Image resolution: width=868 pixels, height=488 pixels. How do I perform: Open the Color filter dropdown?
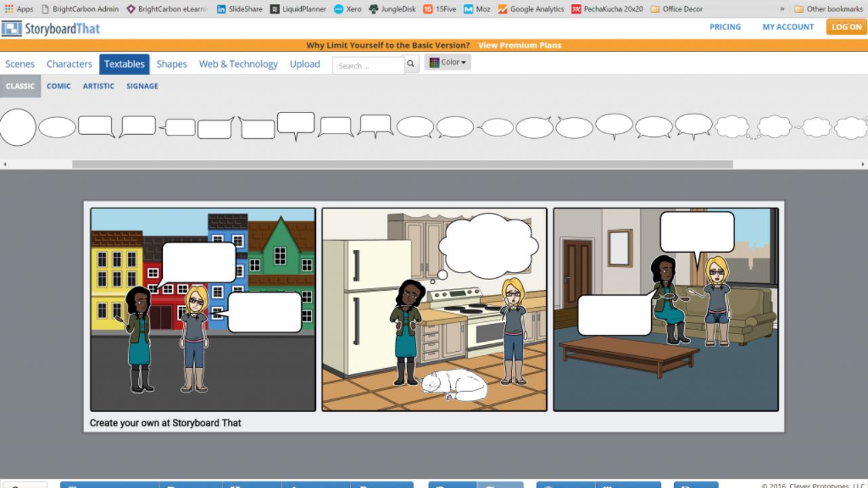pos(450,62)
